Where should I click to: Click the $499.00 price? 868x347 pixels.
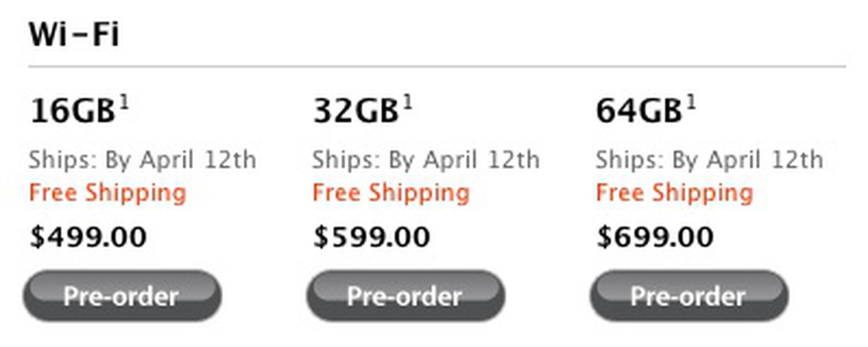(x=88, y=237)
